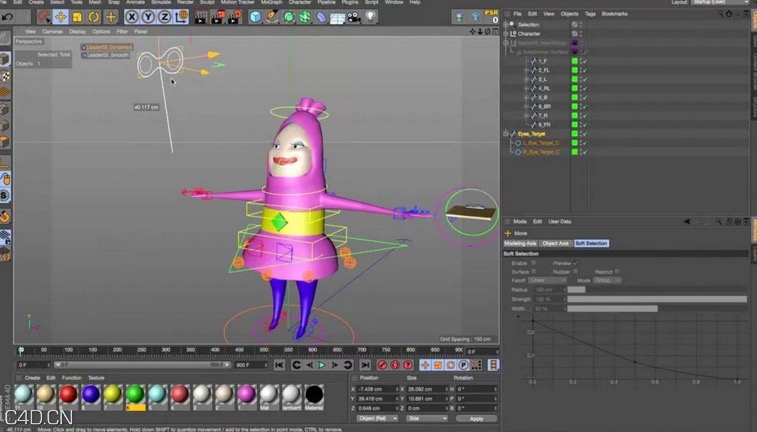Click Position X input field
The image size is (757, 432).
(376, 389)
